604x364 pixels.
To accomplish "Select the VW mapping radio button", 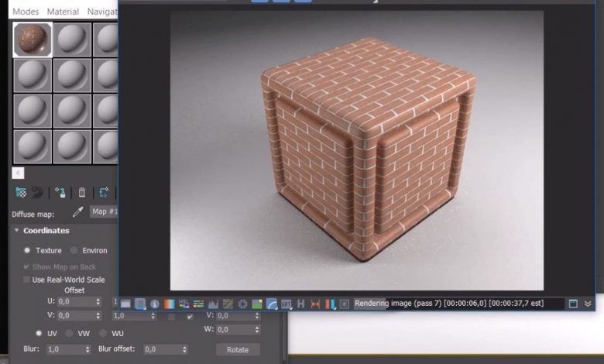I will tap(69, 333).
